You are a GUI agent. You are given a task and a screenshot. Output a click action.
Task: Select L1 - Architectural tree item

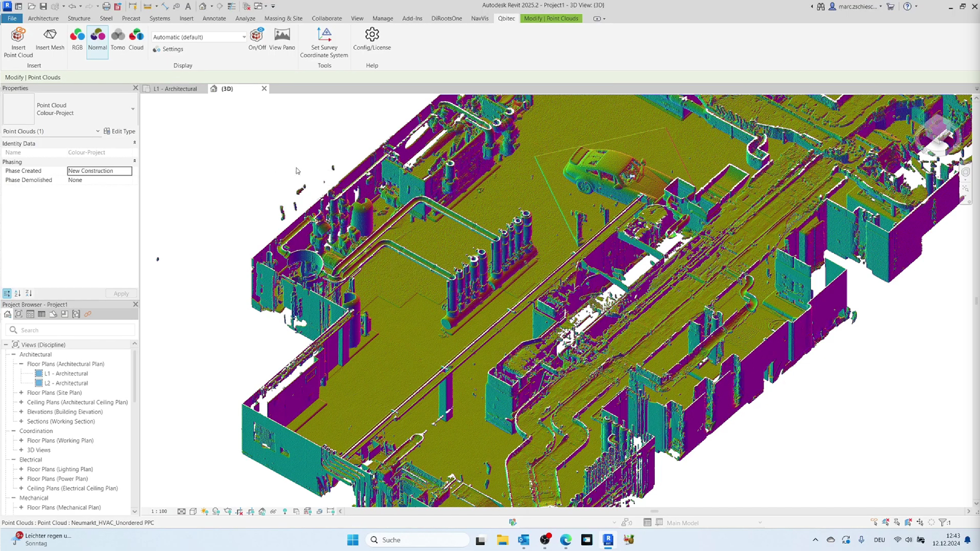[x=66, y=373]
